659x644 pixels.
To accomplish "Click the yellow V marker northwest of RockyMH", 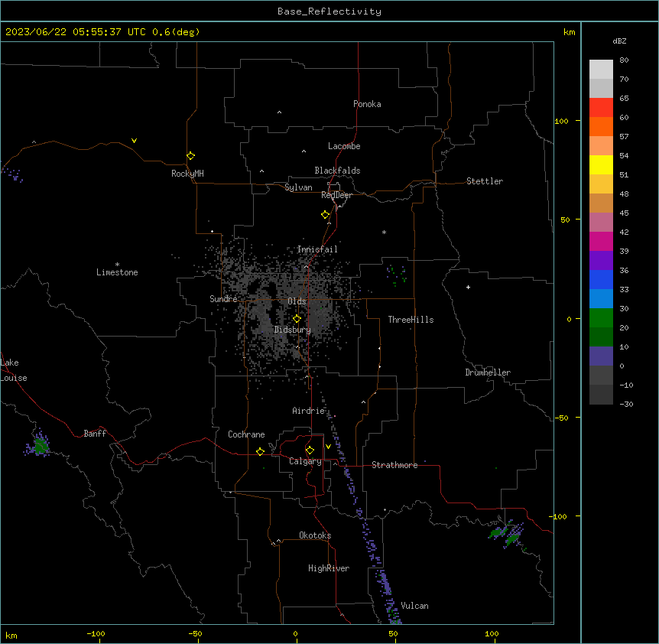I will 134,141.
